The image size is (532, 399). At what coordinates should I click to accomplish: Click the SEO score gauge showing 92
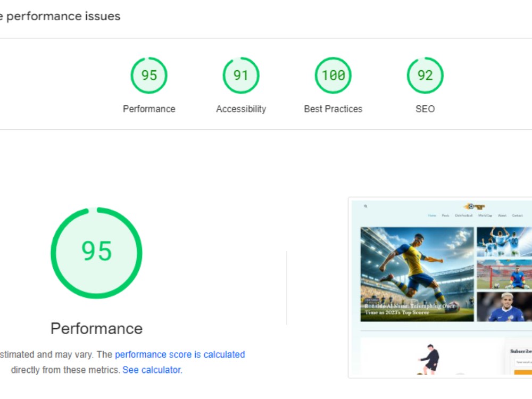[425, 76]
